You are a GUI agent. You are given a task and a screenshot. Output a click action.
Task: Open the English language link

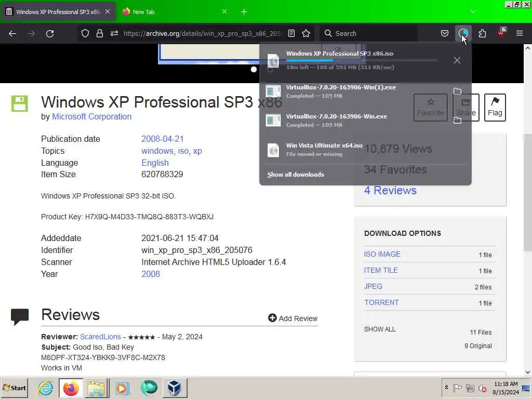coord(155,163)
